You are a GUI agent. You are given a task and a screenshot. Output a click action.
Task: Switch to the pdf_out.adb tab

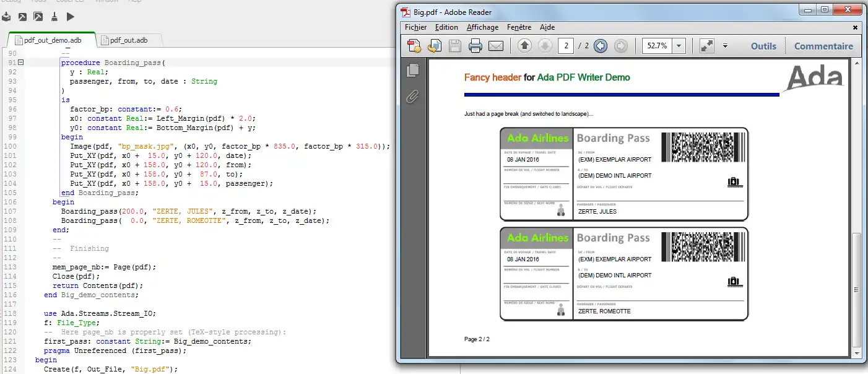tap(128, 40)
